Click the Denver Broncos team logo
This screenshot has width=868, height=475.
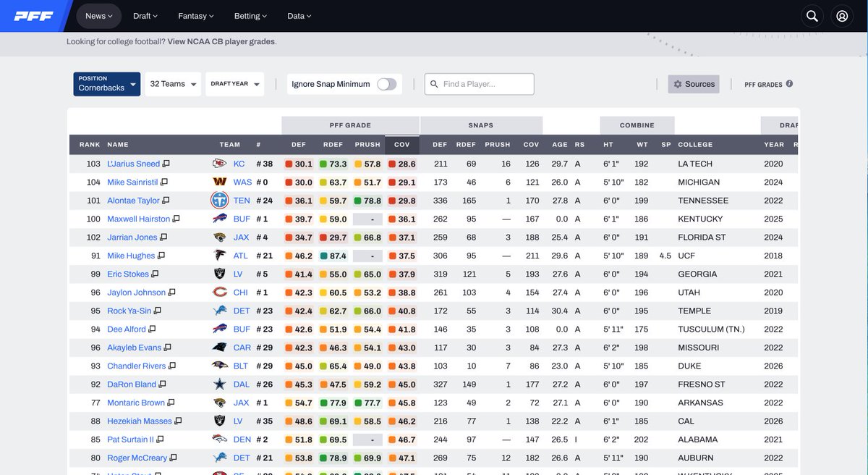coord(219,440)
